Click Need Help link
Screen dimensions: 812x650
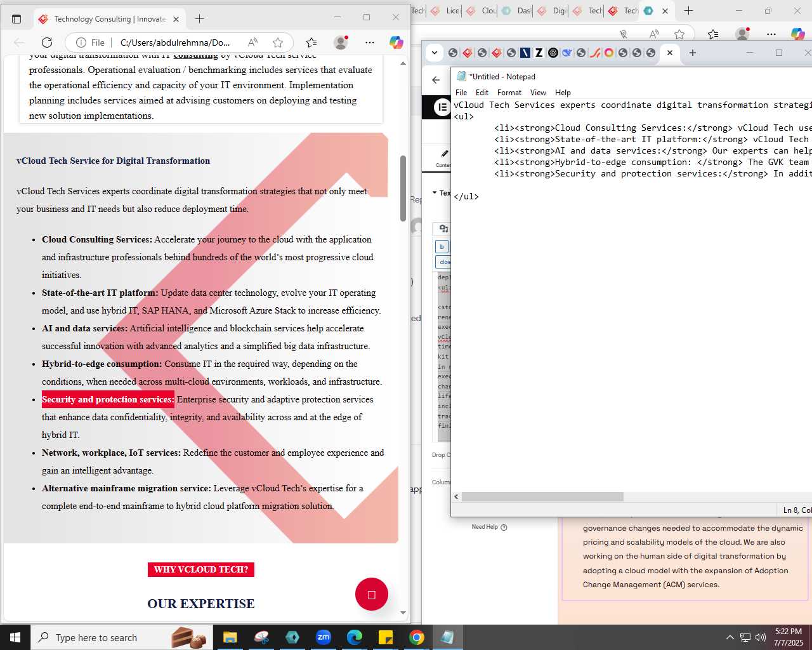(x=489, y=527)
